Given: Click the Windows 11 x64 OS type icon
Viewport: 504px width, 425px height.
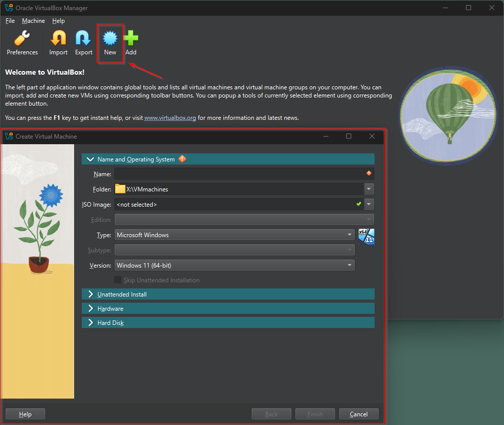Looking at the screenshot, I should [x=366, y=236].
